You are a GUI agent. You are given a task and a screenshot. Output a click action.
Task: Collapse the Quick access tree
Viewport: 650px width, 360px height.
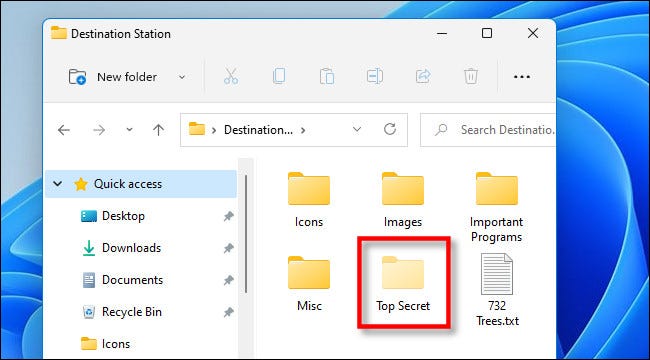[x=58, y=184]
